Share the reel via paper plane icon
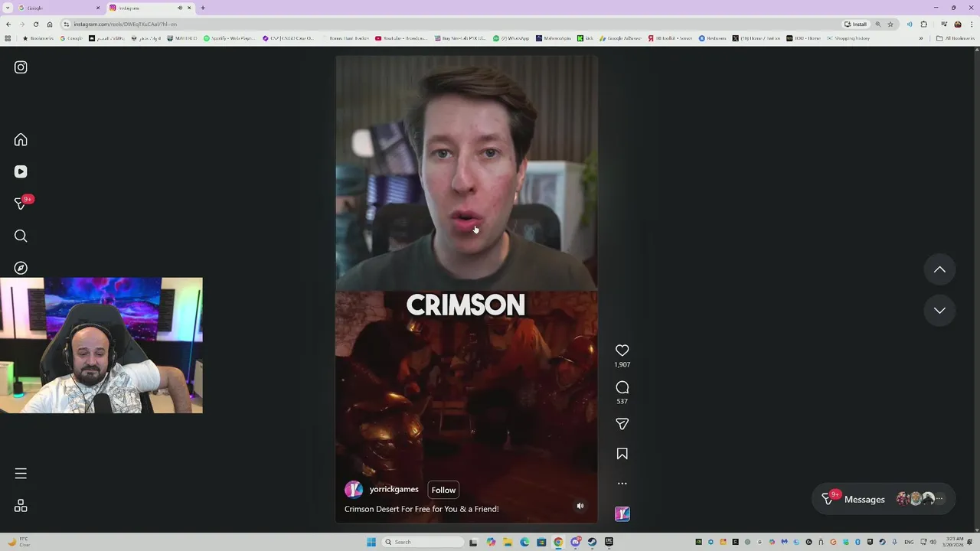This screenshot has width=980, height=551. coord(622,424)
